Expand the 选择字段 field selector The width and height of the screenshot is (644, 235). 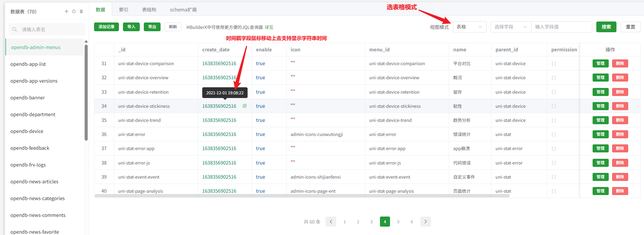pyautogui.click(x=510, y=27)
